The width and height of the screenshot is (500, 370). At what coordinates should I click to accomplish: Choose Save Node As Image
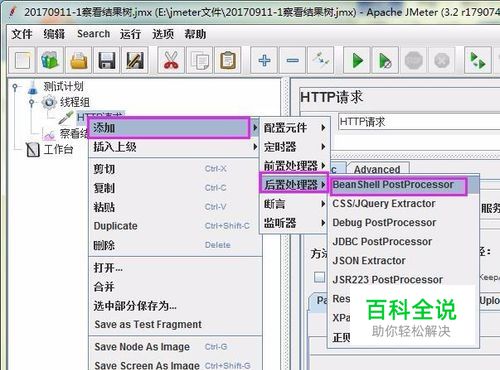[175, 347]
